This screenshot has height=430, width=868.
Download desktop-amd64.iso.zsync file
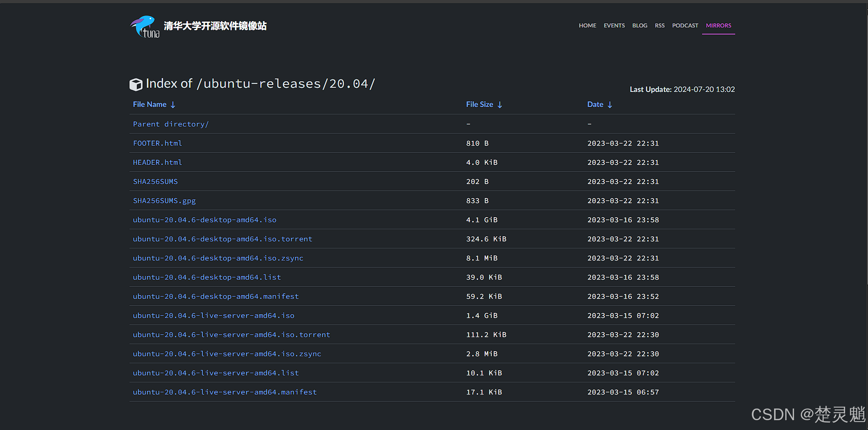[x=218, y=258]
